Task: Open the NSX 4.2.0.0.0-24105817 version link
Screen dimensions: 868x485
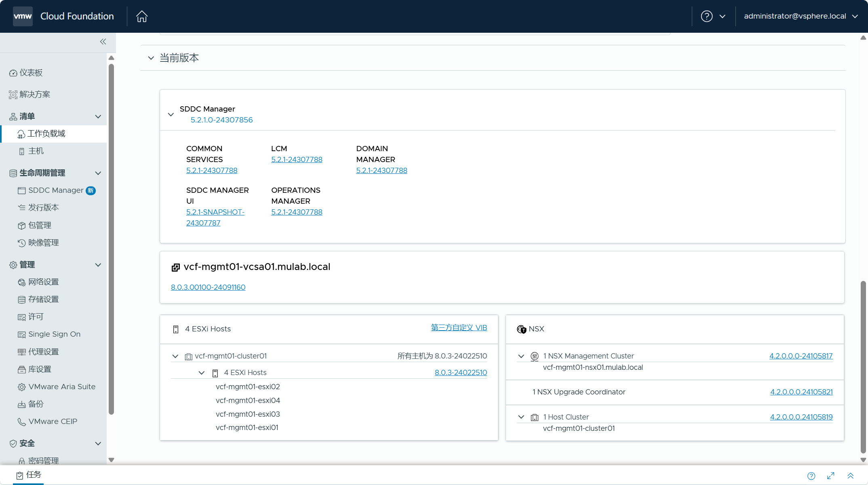Action: click(x=801, y=356)
